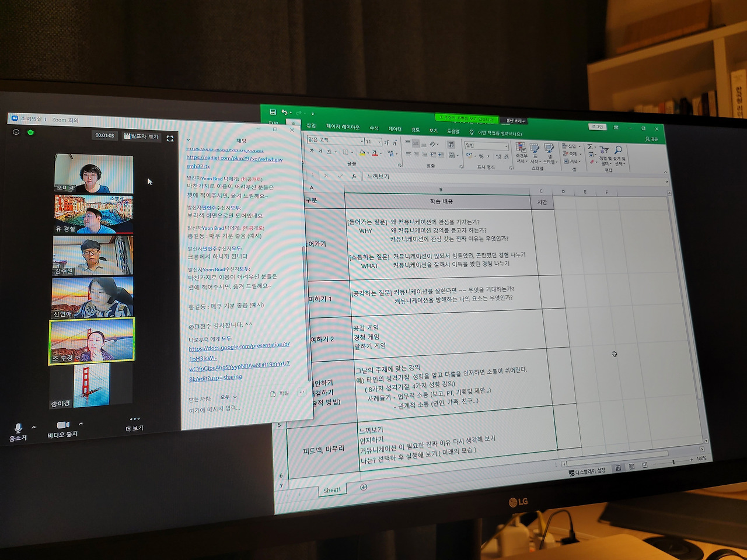This screenshot has height=560, width=747.
Task: Pick the fill color bucket swatch
Action: [362, 153]
